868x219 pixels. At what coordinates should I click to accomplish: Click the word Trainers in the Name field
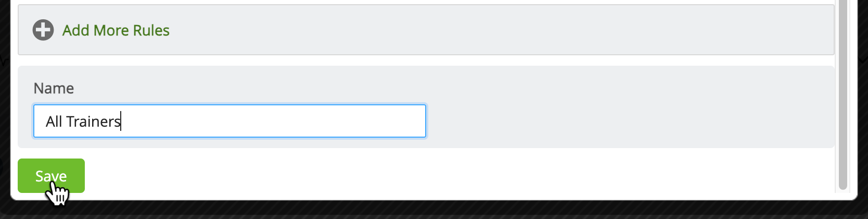pos(94,121)
